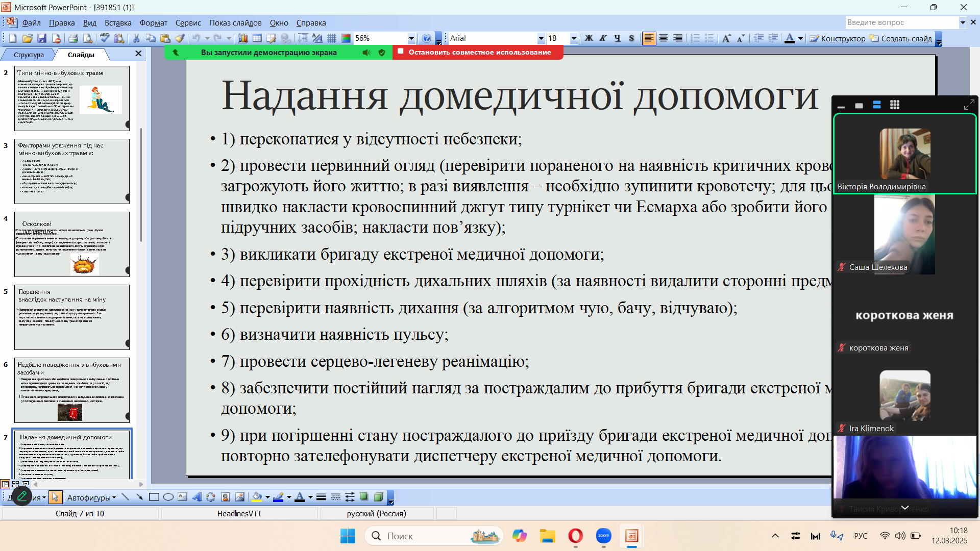
Task: Toggle Bold formatting button
Action: [589, 38]
